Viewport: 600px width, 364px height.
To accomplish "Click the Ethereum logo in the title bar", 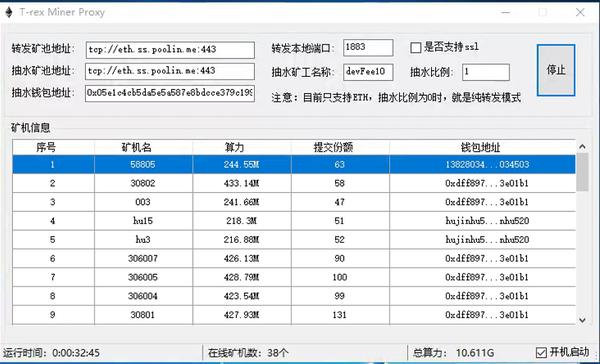I will pos(9,12).
